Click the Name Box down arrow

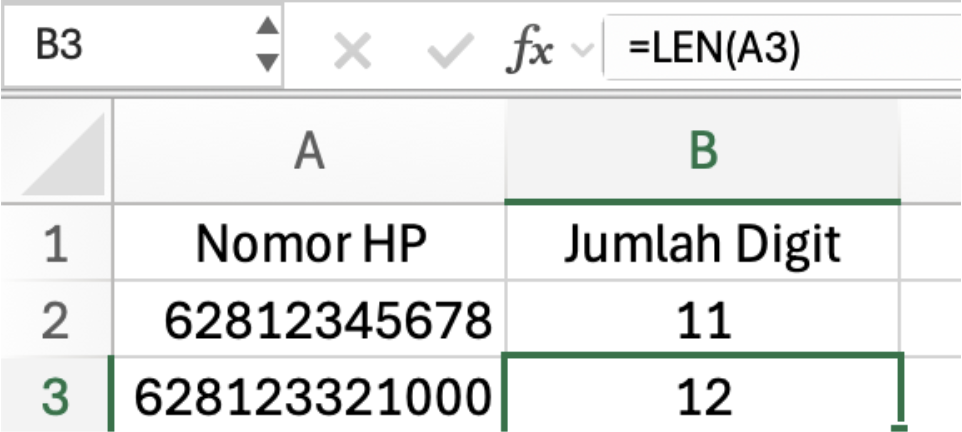click(x=266, y=63)
